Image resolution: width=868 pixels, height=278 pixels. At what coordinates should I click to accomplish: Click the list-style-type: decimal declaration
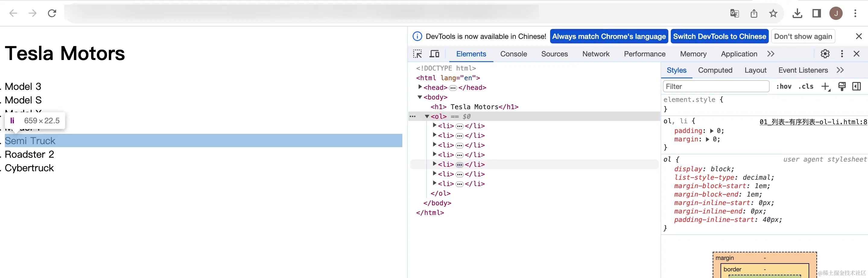[x=724, y=178]
